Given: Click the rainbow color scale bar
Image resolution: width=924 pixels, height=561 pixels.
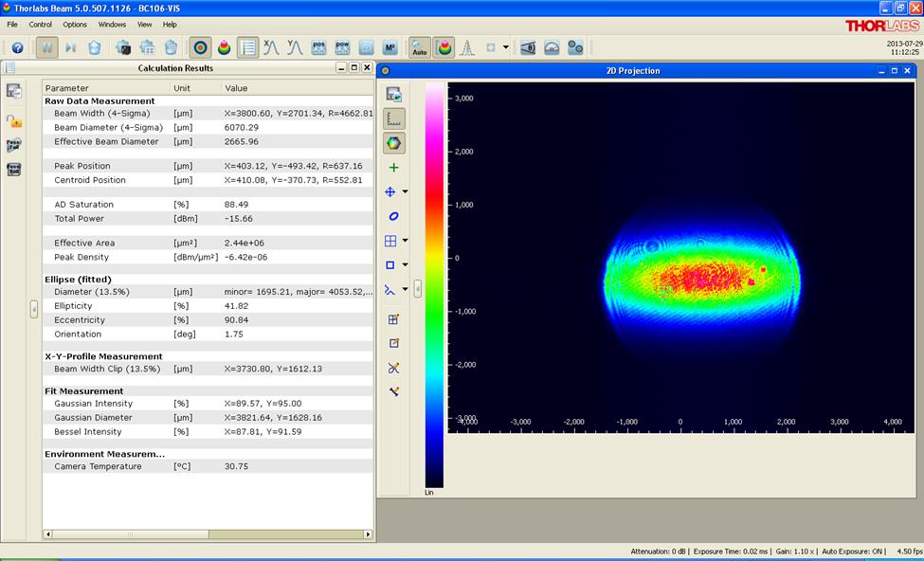Looking at the screenshot, I should click(x=433, y=284).
